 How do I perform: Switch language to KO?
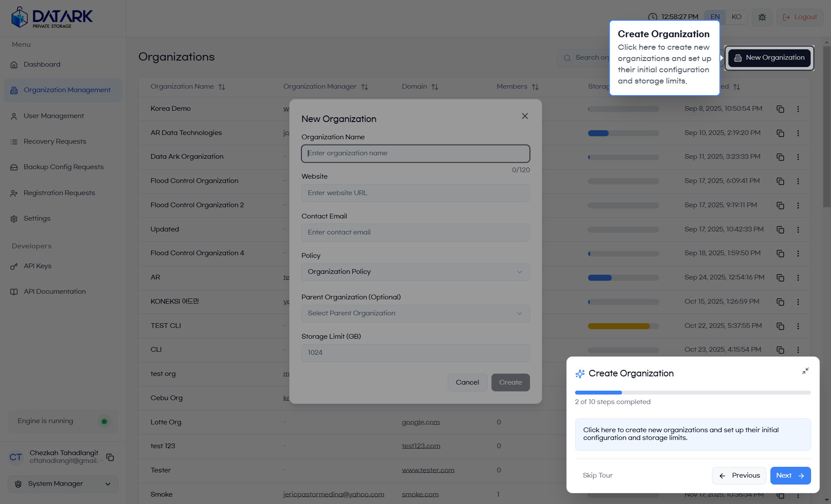pos(736,17)
